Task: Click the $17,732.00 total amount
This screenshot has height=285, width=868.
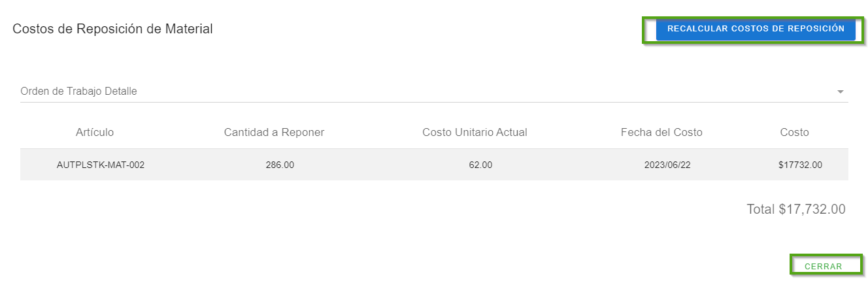Action: [x=812, y=209]
